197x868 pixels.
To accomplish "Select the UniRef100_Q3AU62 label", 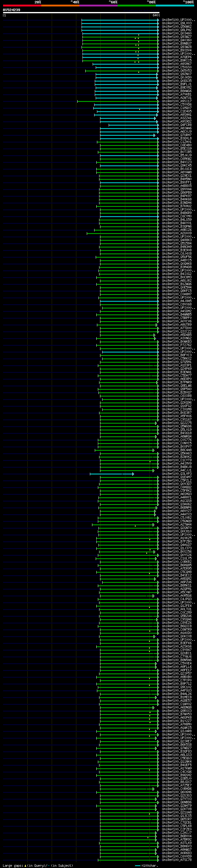I will (x=176, y=504).
